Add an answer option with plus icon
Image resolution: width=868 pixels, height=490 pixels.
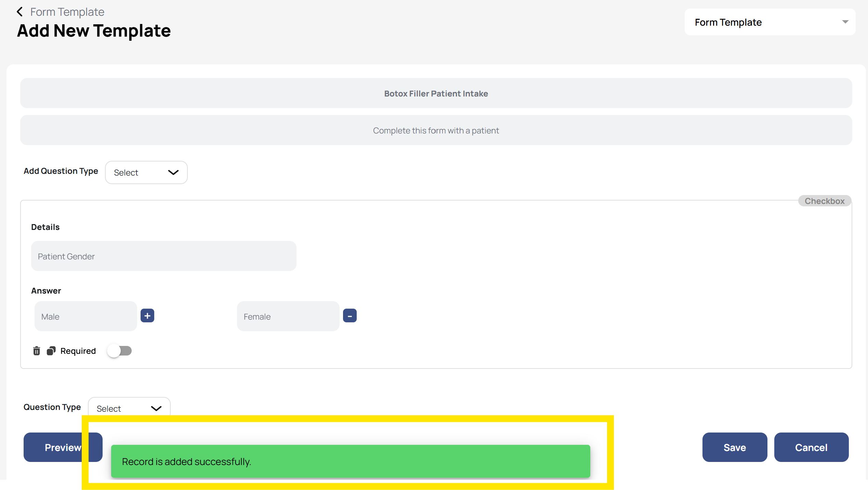[x=147, y=315]
